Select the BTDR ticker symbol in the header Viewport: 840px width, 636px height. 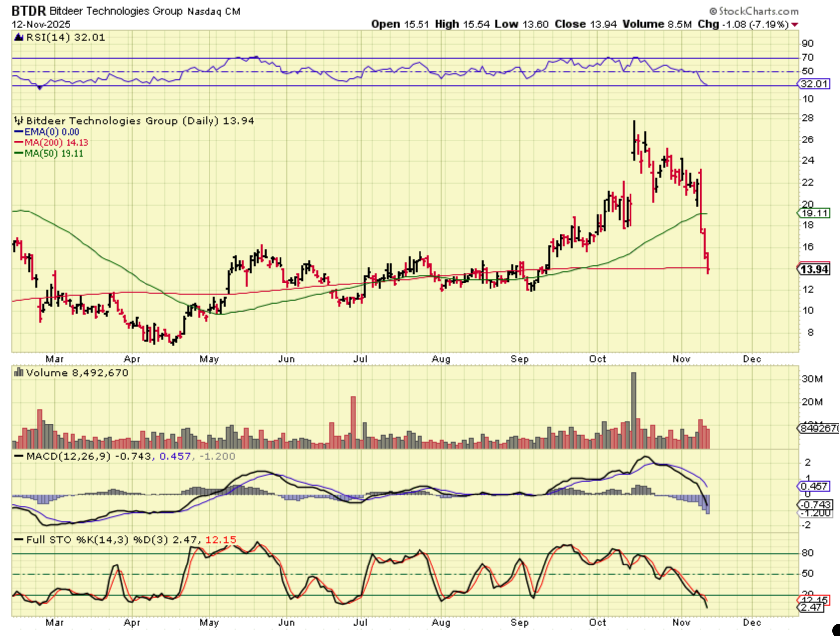click(x=29, y=11)
